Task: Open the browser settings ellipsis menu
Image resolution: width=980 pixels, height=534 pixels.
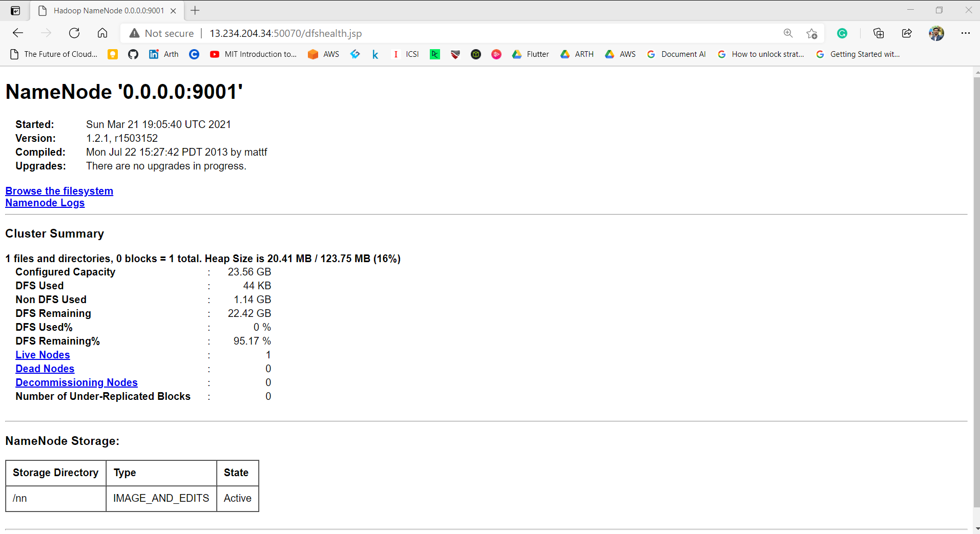Action: (966, 33)
